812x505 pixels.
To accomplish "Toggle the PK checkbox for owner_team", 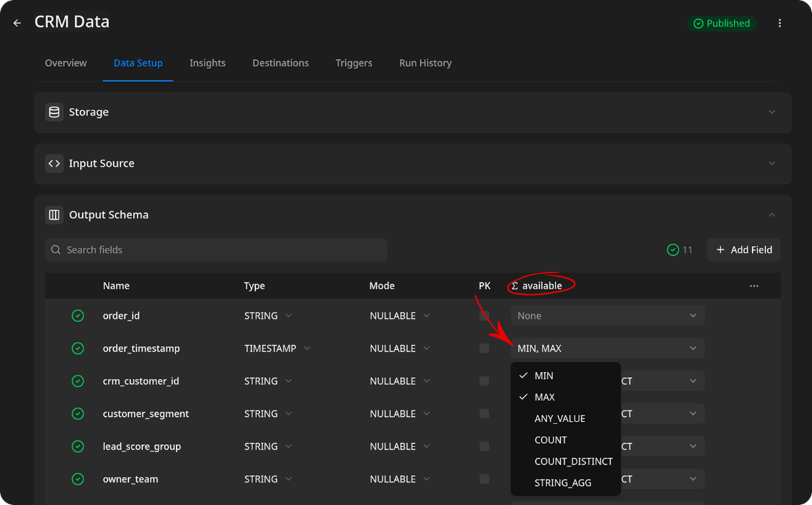I will 485,479.
